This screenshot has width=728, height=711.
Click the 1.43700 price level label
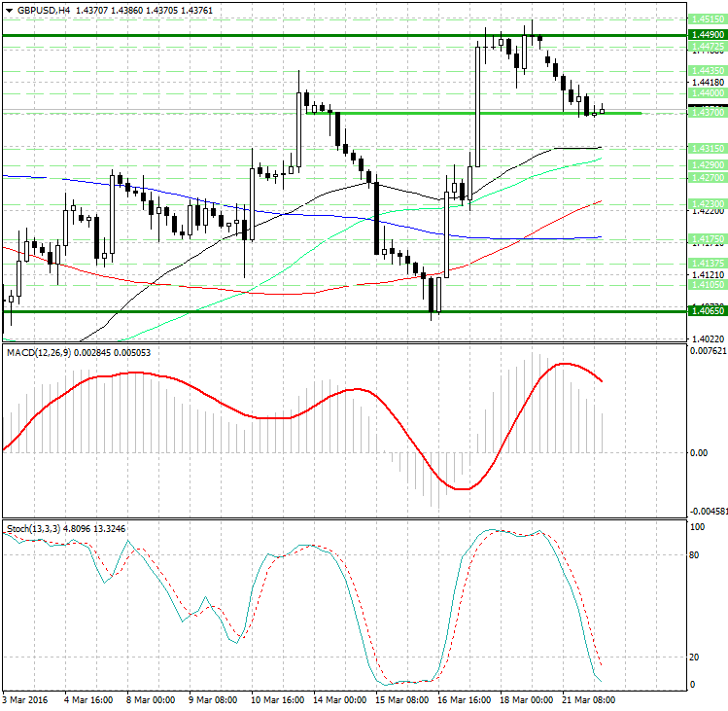coord(705,113)
